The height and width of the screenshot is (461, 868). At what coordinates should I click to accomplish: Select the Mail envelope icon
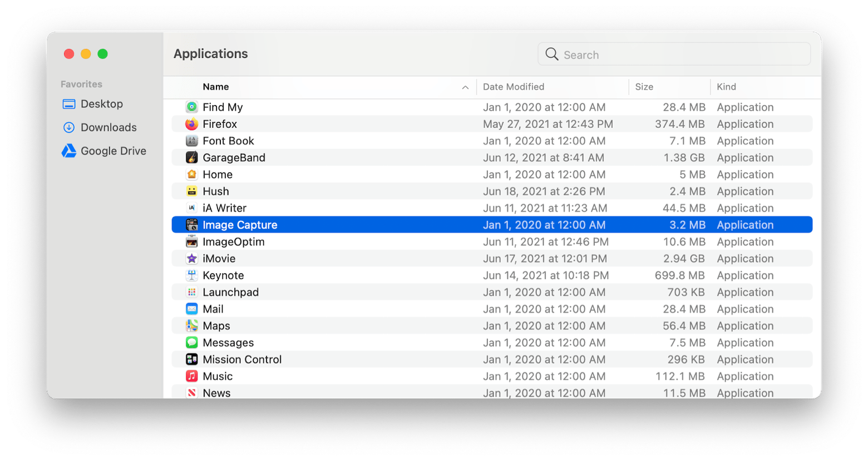pyautogui.click(x=191, y=309)
